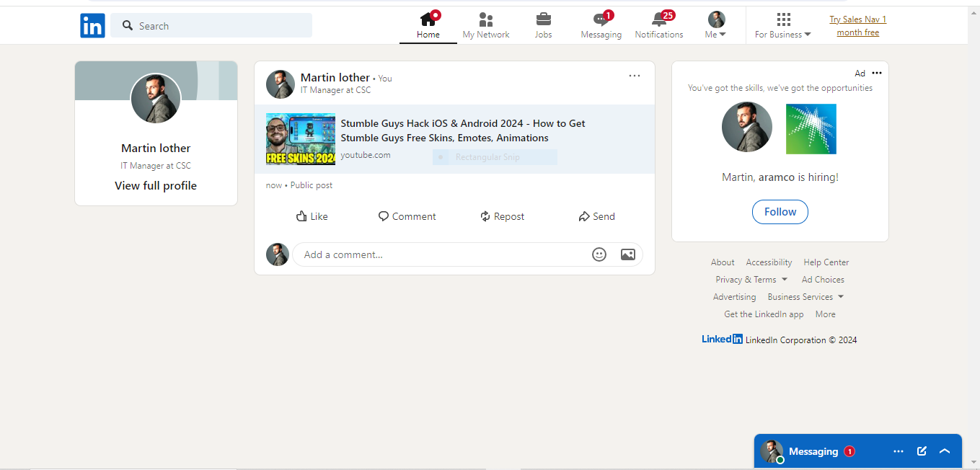This screenshot has height=470, width=980.
Task: Open the Help Center link
Action: 826,262
